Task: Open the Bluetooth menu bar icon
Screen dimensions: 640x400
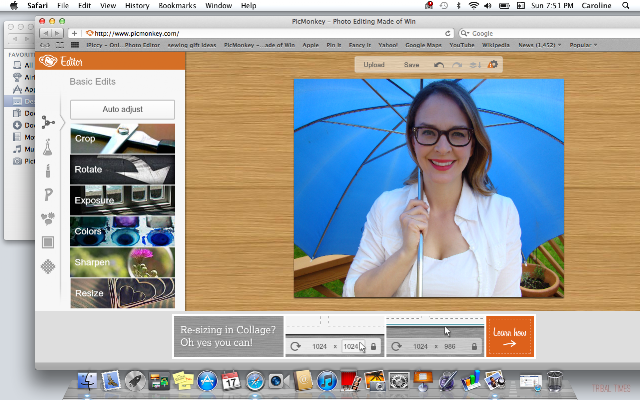Action: 458,5
